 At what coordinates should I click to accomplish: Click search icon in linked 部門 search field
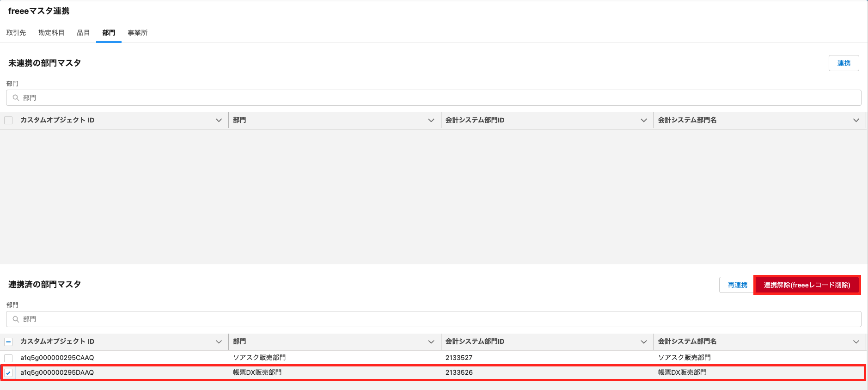pos(16,319)
